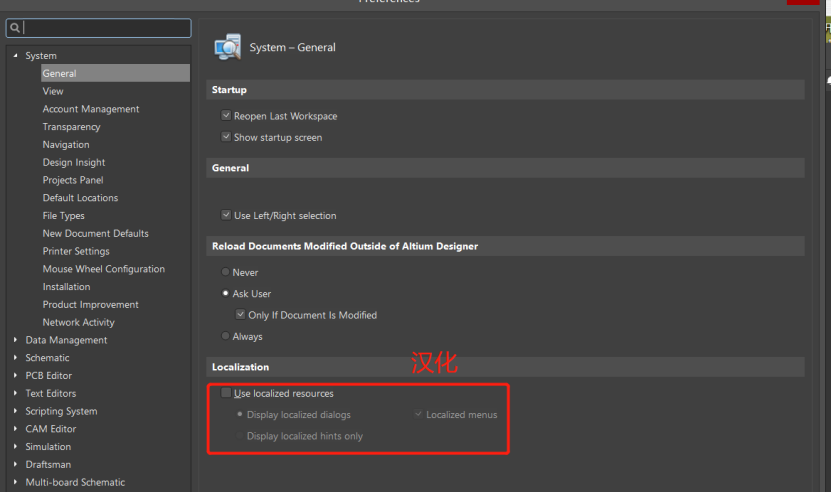
Task: Expand the Schematic node
Action: [x=15, y=357]
